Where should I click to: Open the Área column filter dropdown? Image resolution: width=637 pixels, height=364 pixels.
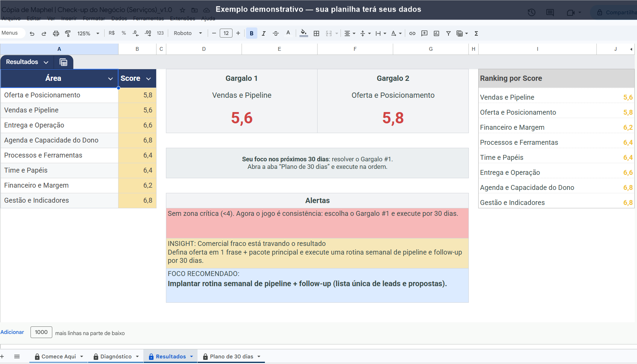click(111, 79)
